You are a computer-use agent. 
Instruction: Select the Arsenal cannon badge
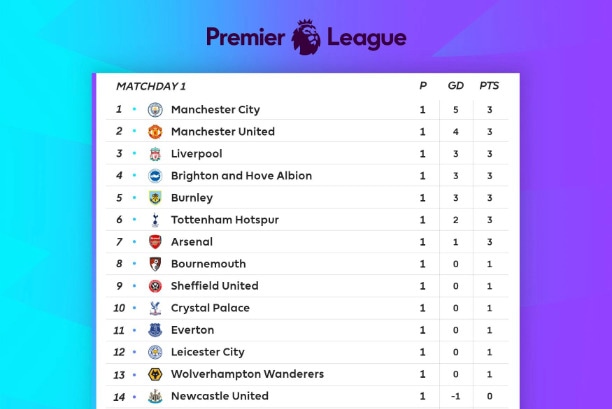click(x=155, y=242)
